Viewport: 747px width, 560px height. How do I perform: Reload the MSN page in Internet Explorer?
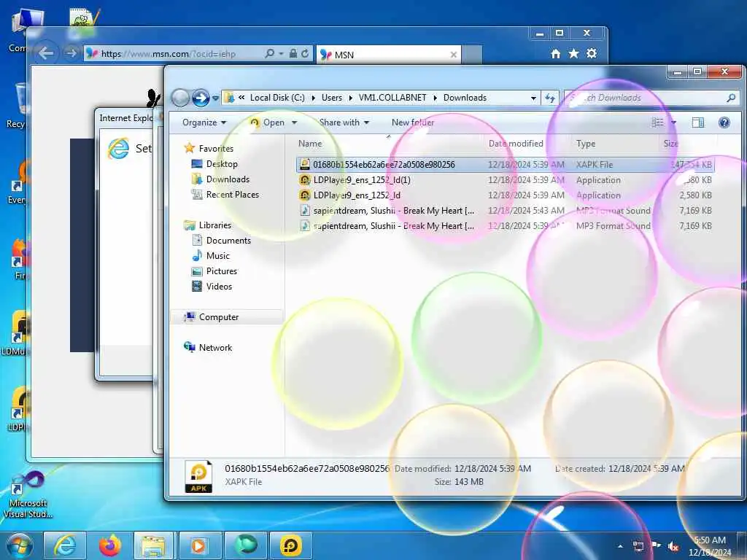point(305,54)
